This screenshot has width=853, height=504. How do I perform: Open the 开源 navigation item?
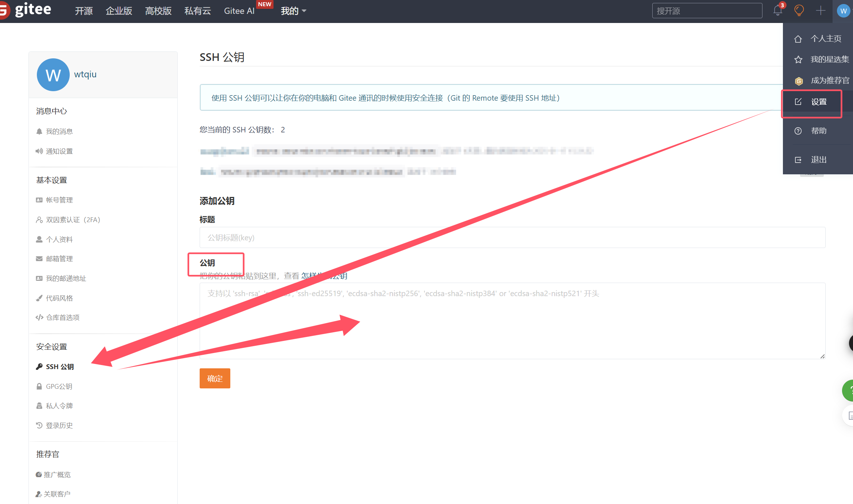click(x=84, y=11)
